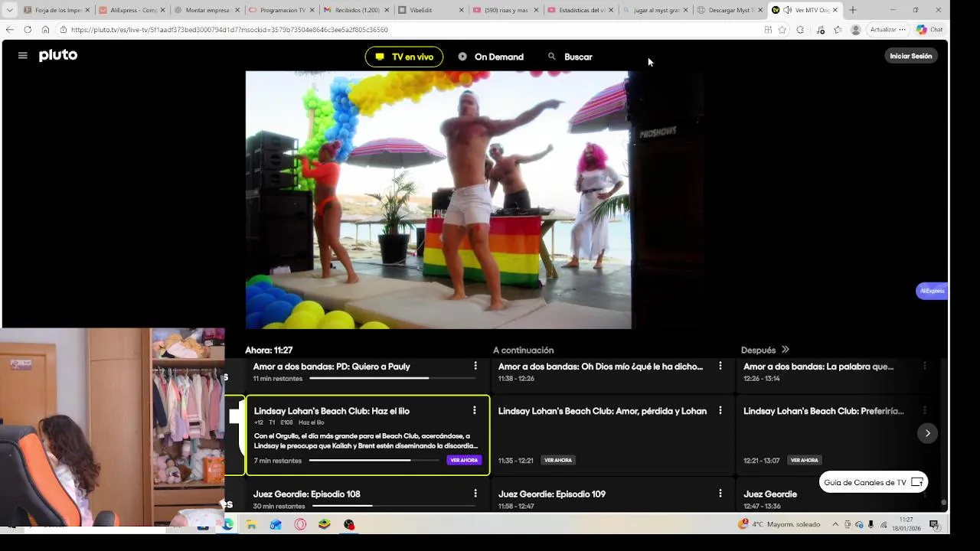
Task: Advance guide with right arrow chevron
Action: (927, 433)
